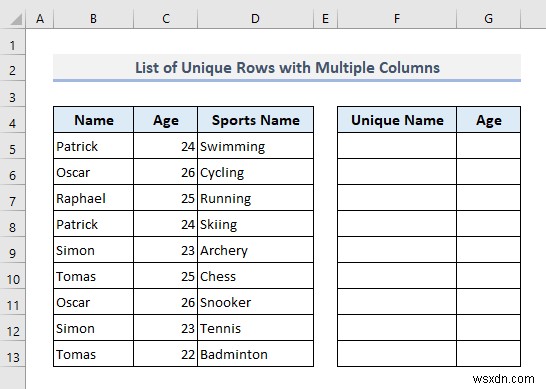The image size is (546, 389).
Task: Click the 'Name' header cell
Action: point(93,120)
